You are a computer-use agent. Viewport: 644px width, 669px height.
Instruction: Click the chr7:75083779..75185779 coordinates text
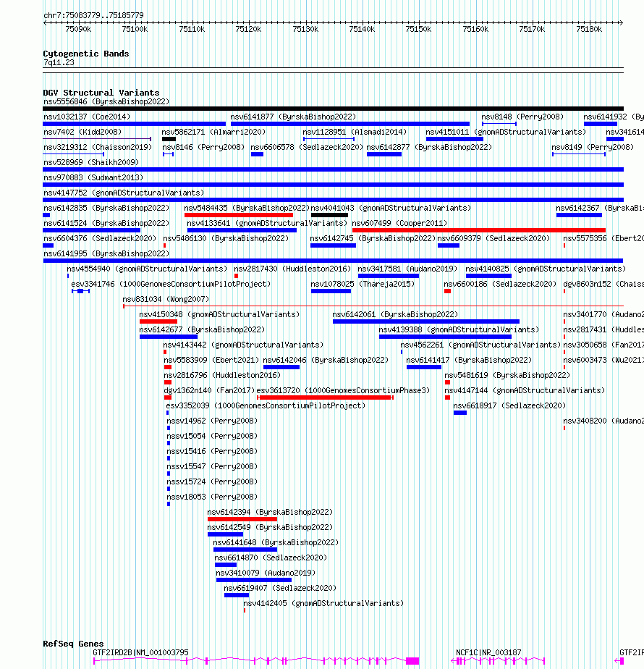[x=93, y=15]
